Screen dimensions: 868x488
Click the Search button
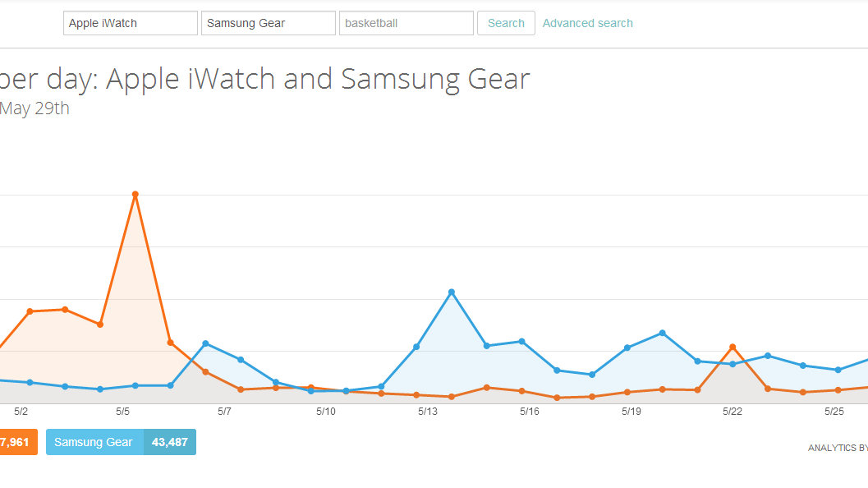tap(505, 22)
